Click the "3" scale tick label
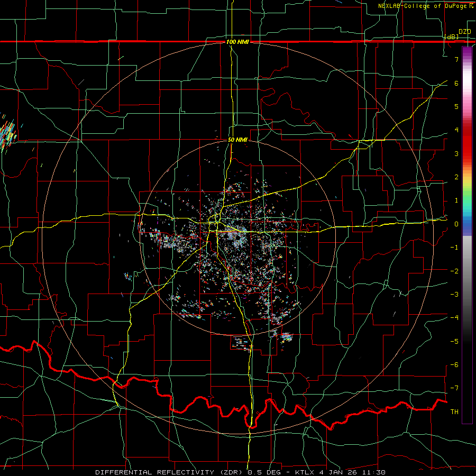 point(456,153)
